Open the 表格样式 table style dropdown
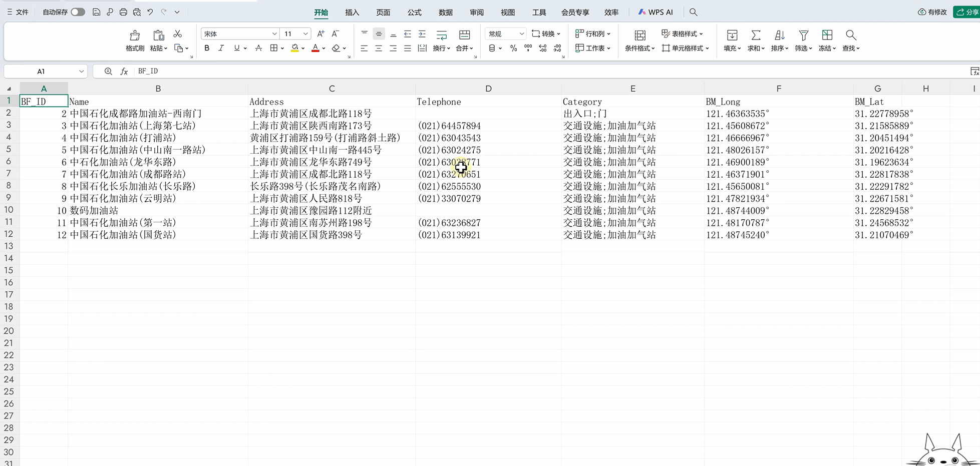980x466 pixels. click(682, 34)
